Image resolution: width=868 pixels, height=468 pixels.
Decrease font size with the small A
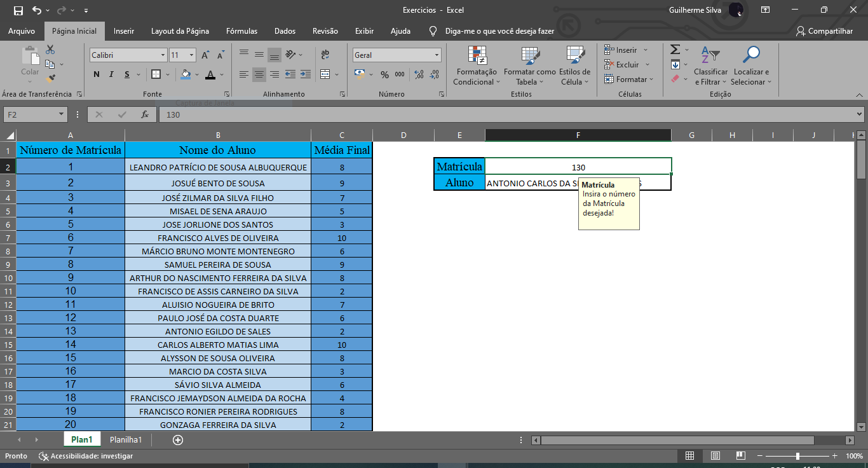(220, 55)
